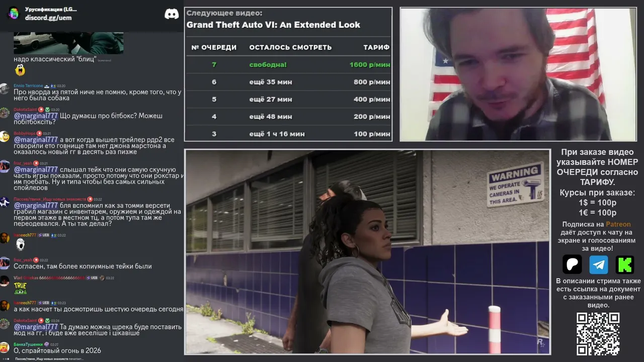Click the 'ещё 1 ч 16 мин' cell

pos(277,134)
